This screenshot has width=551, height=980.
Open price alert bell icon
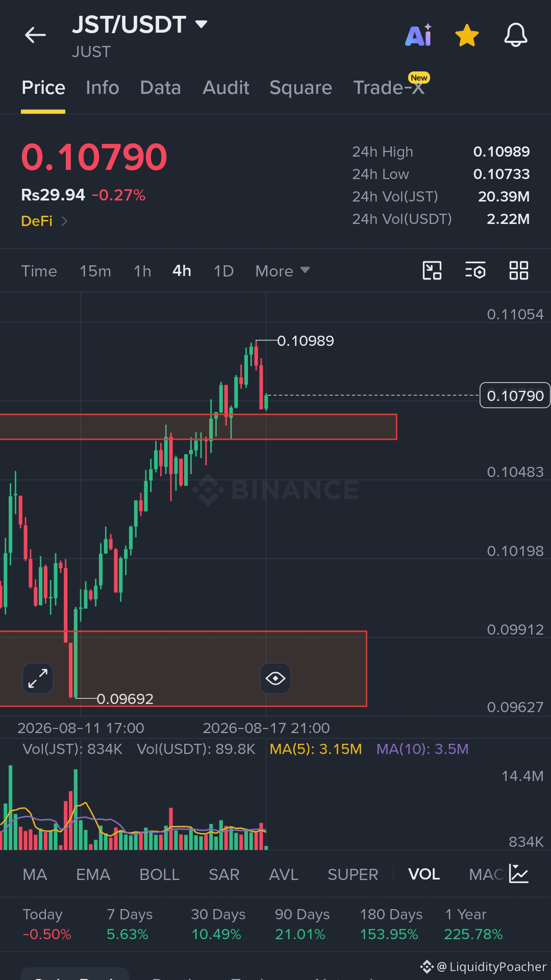pyautogui.click(x=516, y=35)
